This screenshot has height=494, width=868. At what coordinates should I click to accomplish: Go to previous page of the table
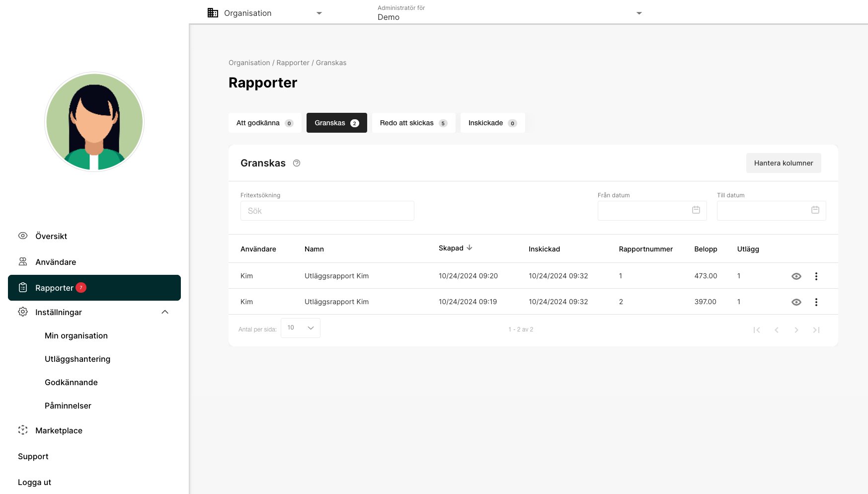(777, 330)
